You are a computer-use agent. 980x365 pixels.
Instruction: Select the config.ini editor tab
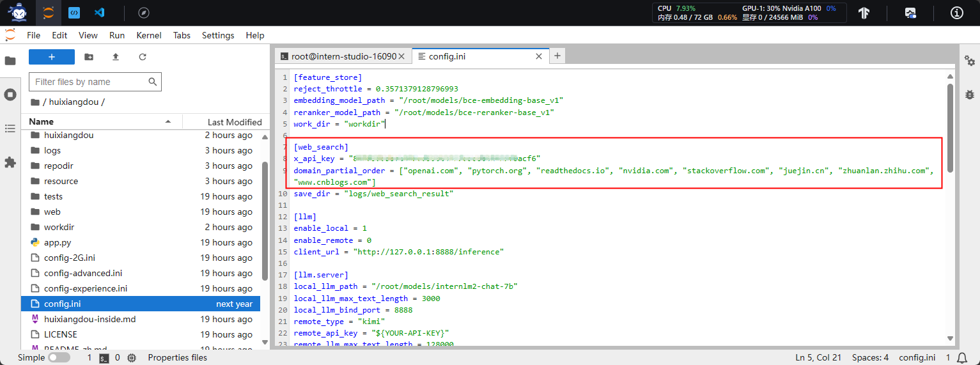click(x=479, y=56)
